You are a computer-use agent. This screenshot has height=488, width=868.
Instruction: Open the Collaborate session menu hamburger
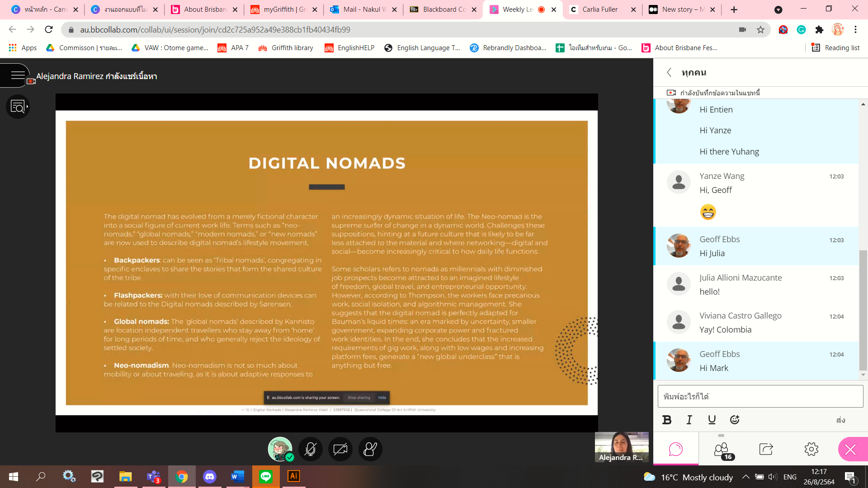(x=17, y=75)
